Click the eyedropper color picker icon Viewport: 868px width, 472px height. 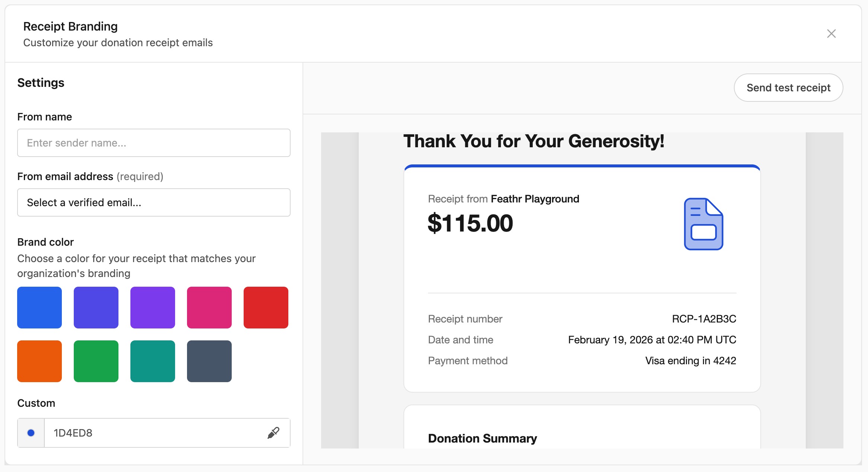(273, 432)
